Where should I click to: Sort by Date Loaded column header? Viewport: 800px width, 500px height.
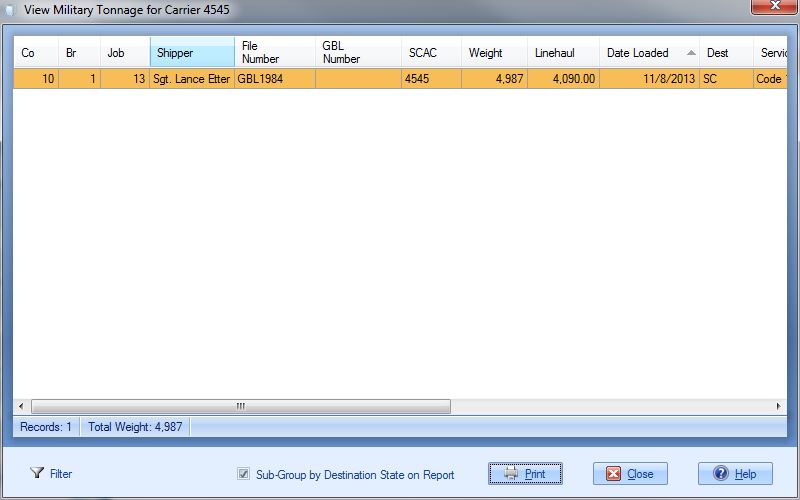pos(638,53)
